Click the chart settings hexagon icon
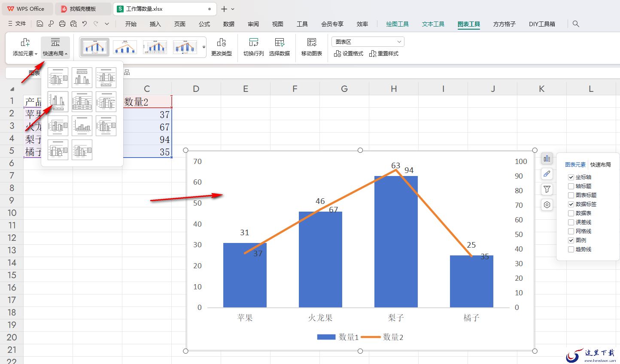 547,205
